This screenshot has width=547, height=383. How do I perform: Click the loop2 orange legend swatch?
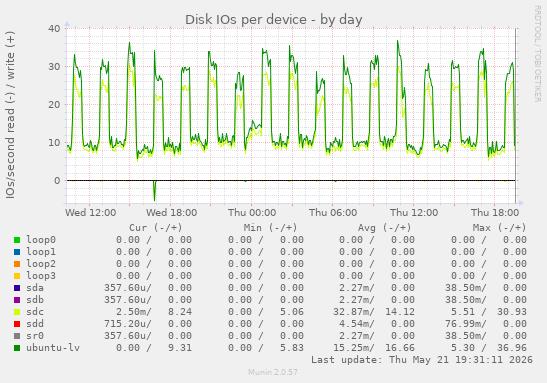[17, 264]
